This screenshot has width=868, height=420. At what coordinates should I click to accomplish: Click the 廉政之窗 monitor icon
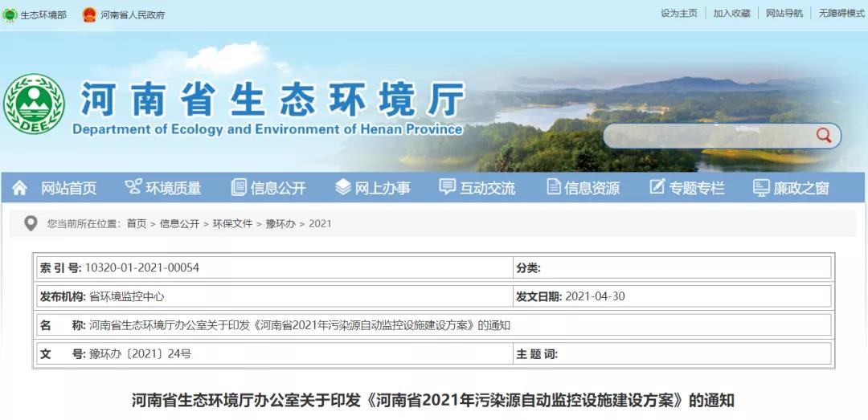pos(761,188)
